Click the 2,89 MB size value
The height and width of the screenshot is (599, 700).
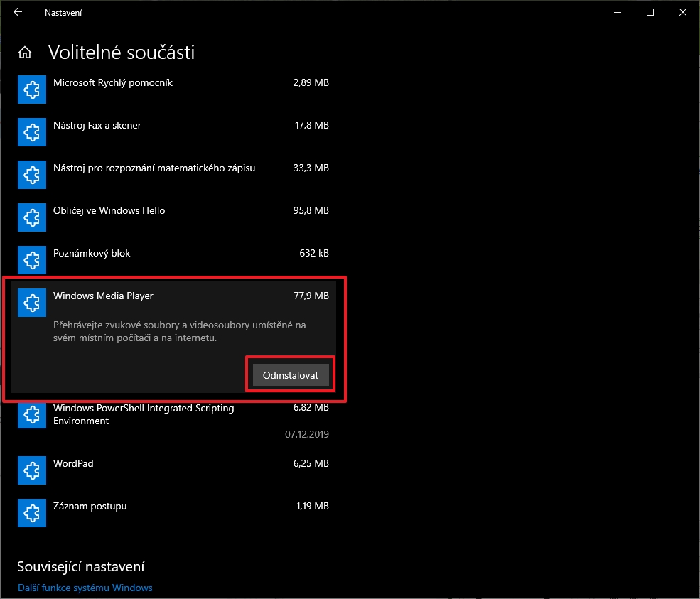click(311, 82)
